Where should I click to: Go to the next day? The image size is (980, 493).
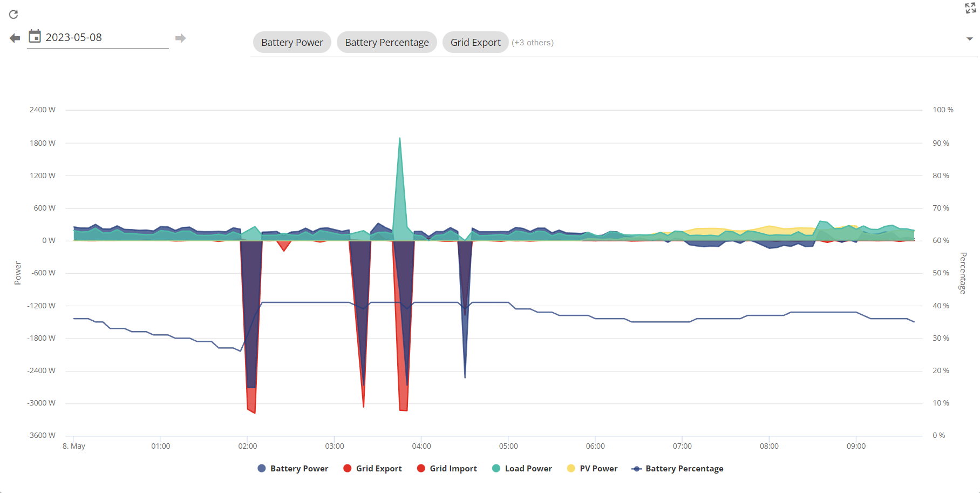tap(180, 38)
